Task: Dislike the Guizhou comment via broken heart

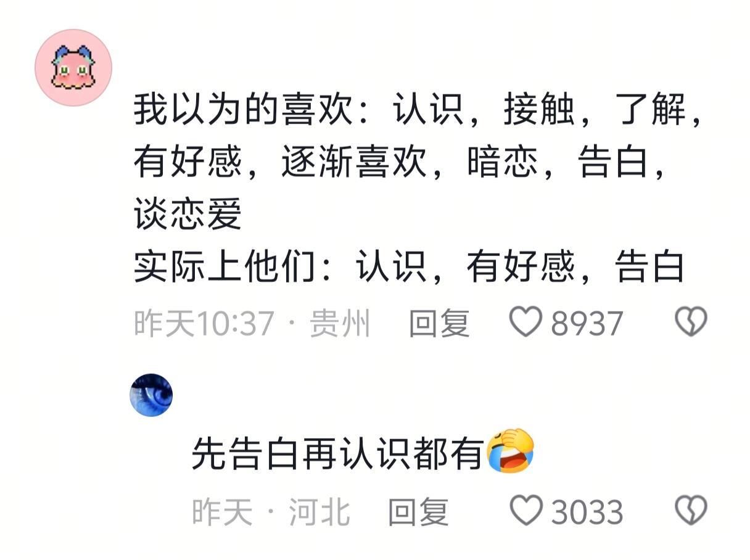Action: (x=691, y=322)
